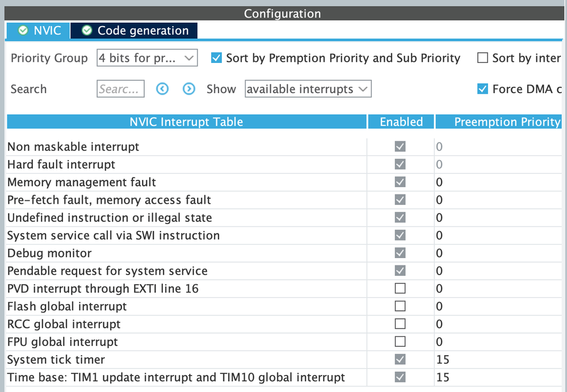The height and width of the screenshot is (392, 567).
Task: Uncheck the Force DMA checkbox
Action: pos(483,88)
